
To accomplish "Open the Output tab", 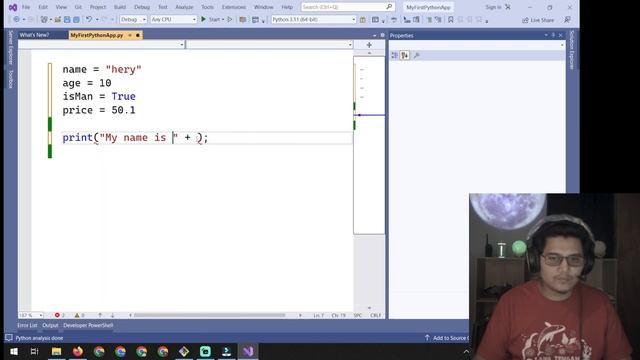I will point(50,325).
